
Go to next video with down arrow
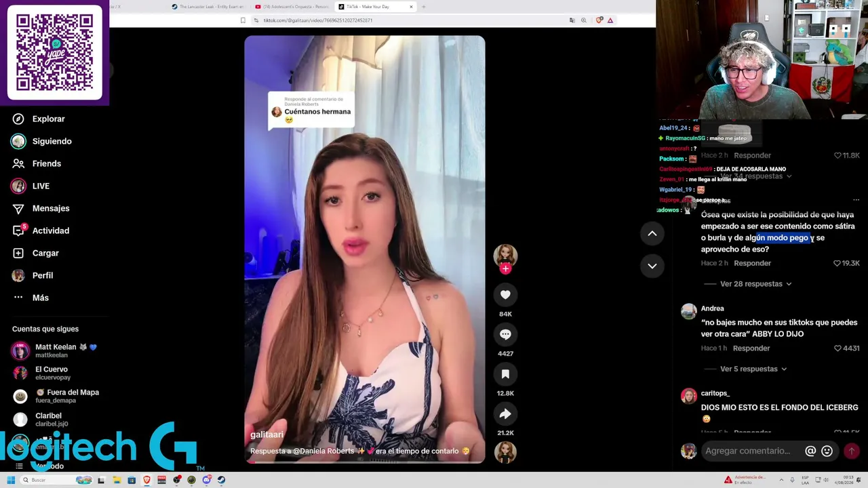[652, 266]
